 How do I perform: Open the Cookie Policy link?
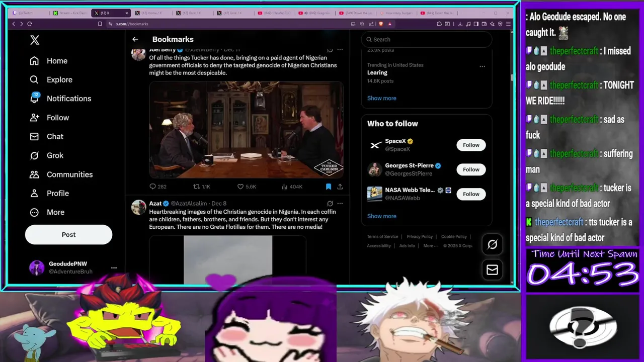454,237
